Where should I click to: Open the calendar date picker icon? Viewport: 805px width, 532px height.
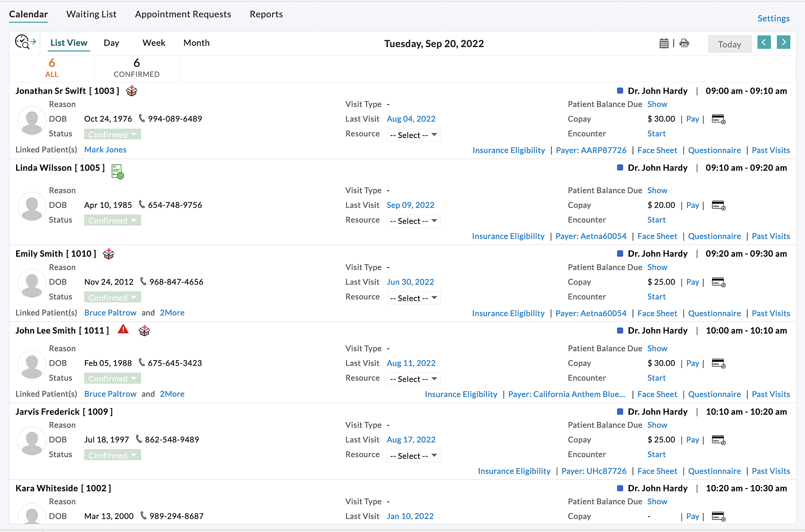pyautogui.click(x=664, y=43)
